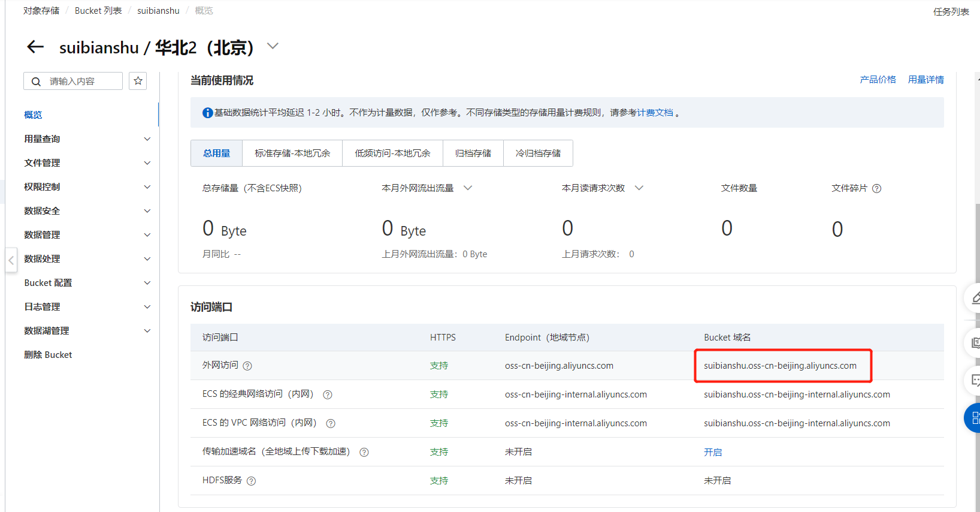The width and height of the screenshot is (980, 512).
Task: Click the info icon in the notice banner
Action: (207, 113)
